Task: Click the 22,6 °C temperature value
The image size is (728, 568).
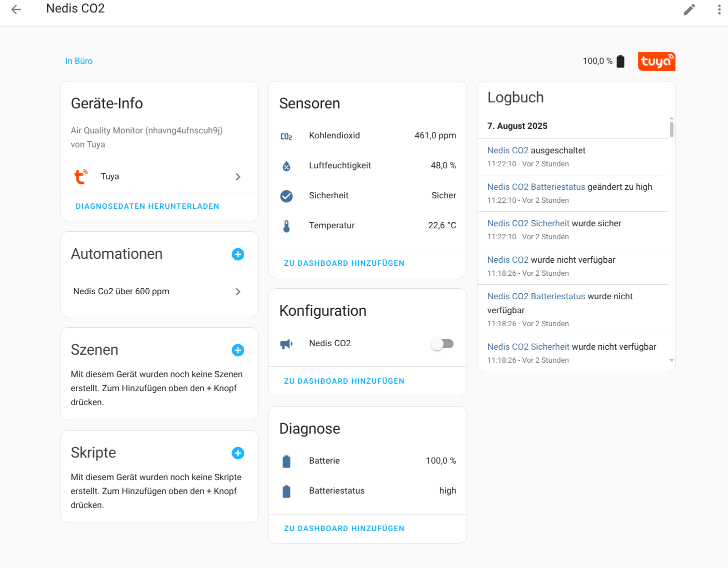Action: 442,225
